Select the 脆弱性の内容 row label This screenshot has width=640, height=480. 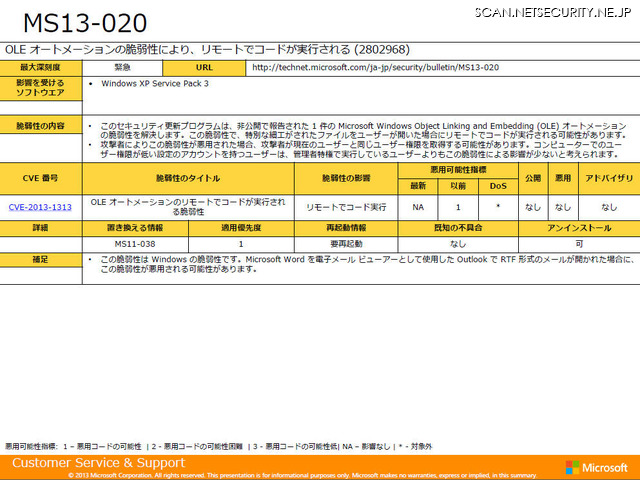[41, 126]
